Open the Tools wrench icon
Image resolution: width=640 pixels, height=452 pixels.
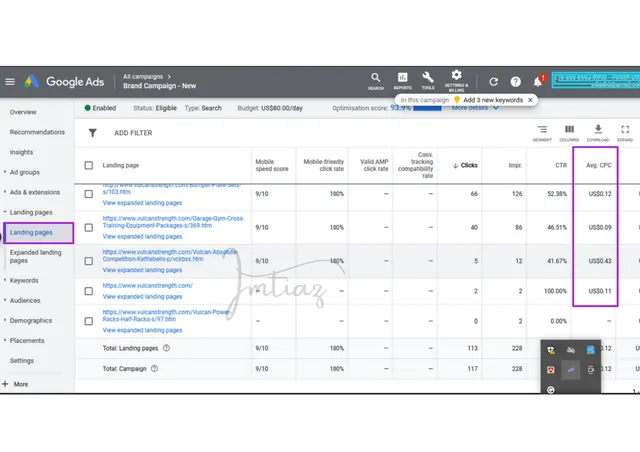point(428,81)
